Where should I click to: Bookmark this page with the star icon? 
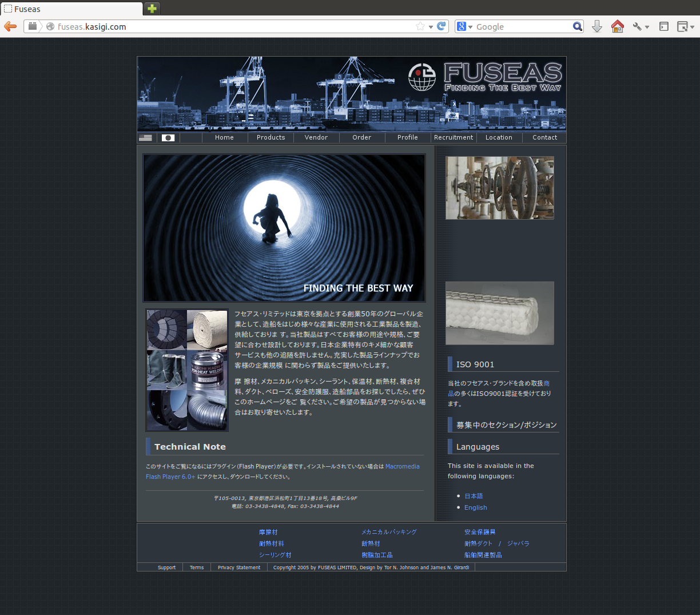(x=420, y=26)
